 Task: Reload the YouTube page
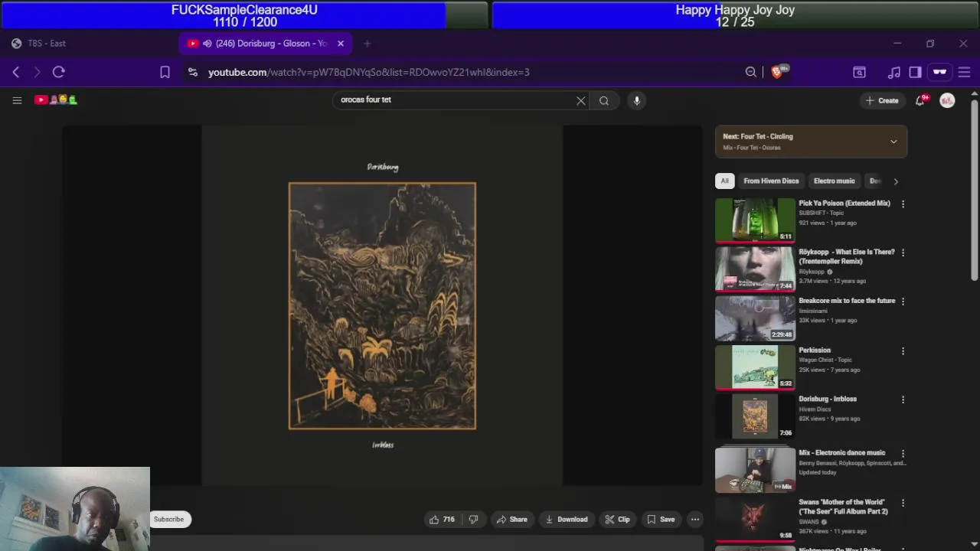[59, 72]
